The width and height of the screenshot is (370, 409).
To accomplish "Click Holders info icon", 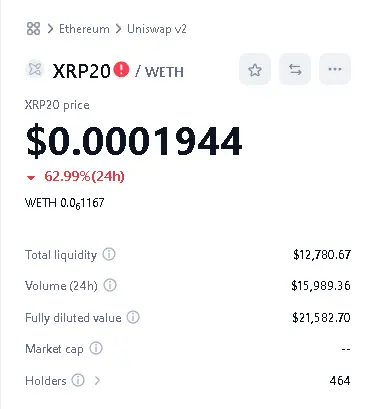I will [x=78, y=380].
